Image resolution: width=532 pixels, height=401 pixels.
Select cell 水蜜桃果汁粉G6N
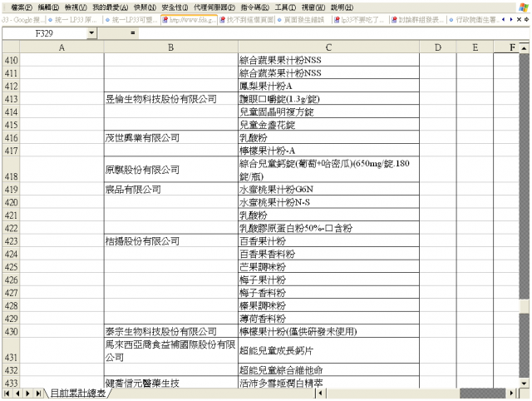328,190
